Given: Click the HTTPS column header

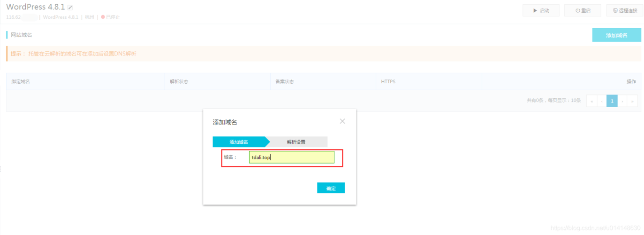Looking at the screenshot, I should pyautogui.click(x=388, y=82).
